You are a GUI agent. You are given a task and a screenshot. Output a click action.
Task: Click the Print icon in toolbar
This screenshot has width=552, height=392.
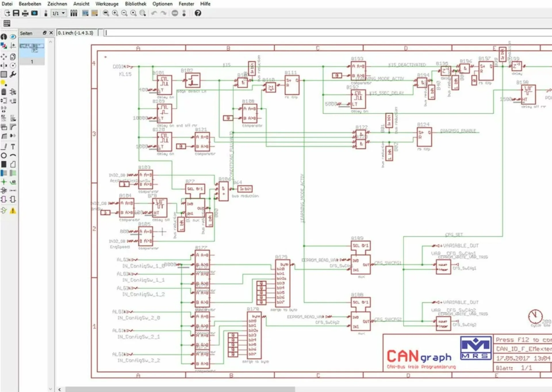pyautogui.click(x=25, y=13)
